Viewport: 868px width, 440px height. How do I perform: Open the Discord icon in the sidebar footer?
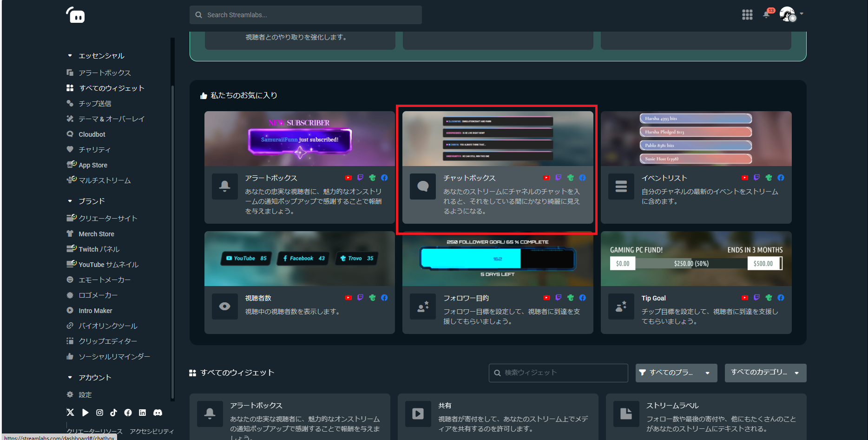[158, 413]
